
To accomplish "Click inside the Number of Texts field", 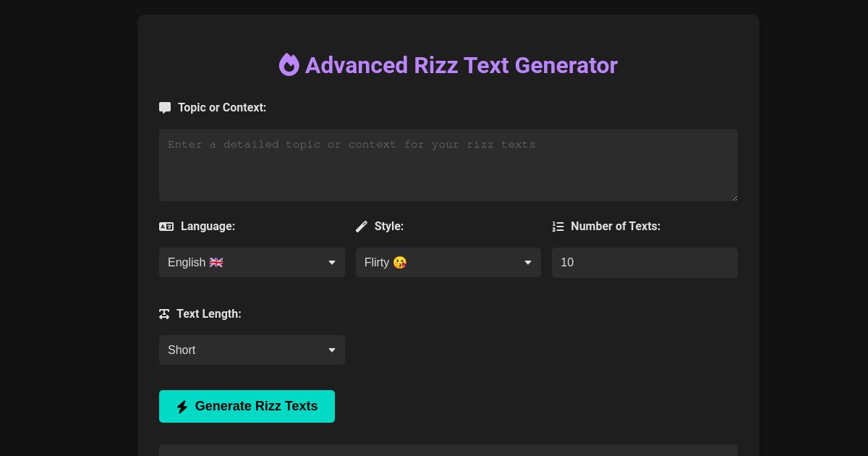I will [x=644, y=263].
